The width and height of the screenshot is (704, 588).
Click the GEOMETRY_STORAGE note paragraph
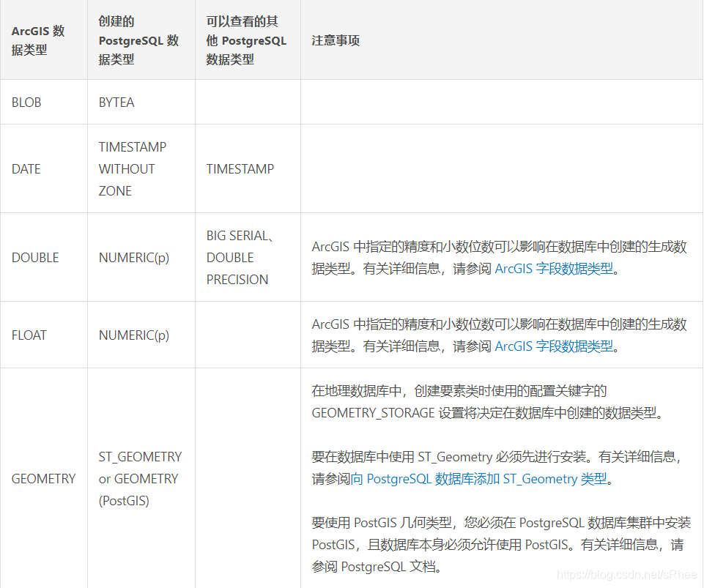488,402
